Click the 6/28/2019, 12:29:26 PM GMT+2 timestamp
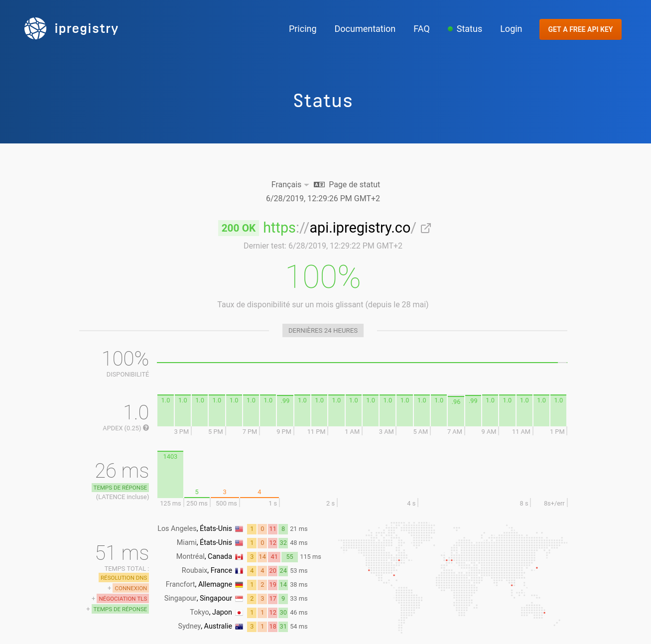This screenshot has height=644, width=651. [x=323, y=198]
